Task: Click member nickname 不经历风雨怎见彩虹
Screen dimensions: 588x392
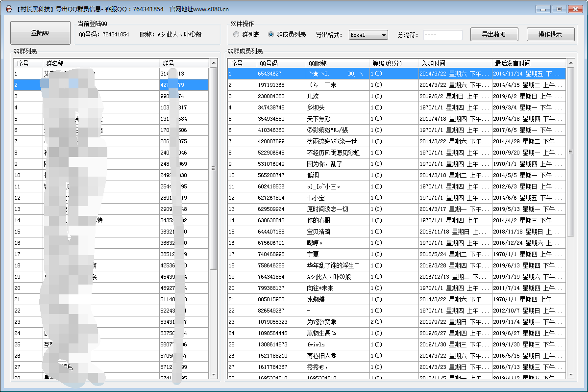Action: point(333,153)
